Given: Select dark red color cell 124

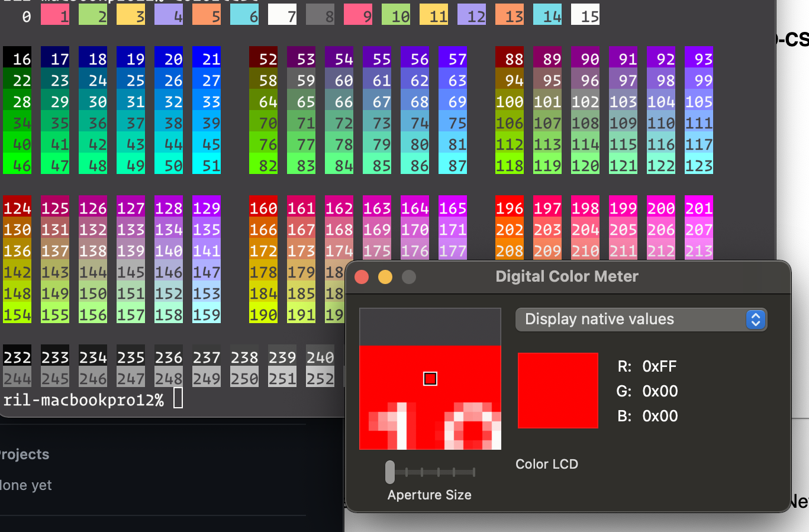Looking at the screenshot, I should [17, 208].
